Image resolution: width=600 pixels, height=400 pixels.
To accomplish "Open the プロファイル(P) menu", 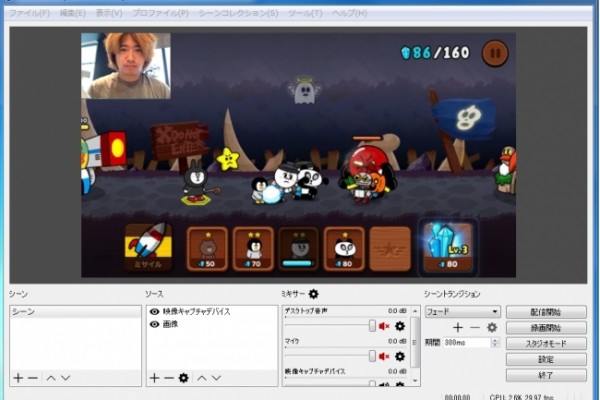I will (160, 13).
